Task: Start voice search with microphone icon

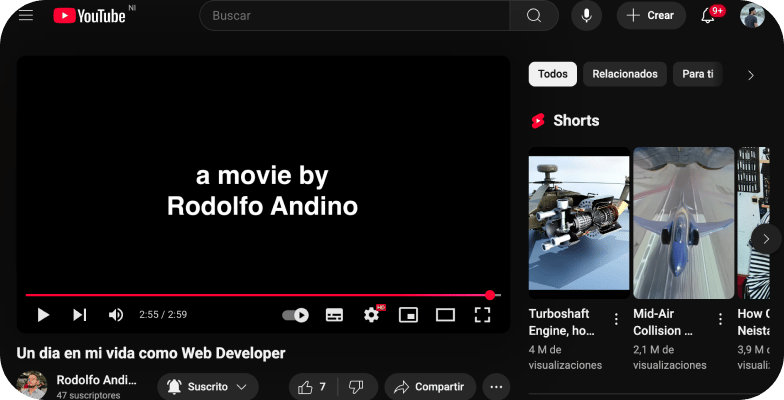Action: tap(587, 15)
